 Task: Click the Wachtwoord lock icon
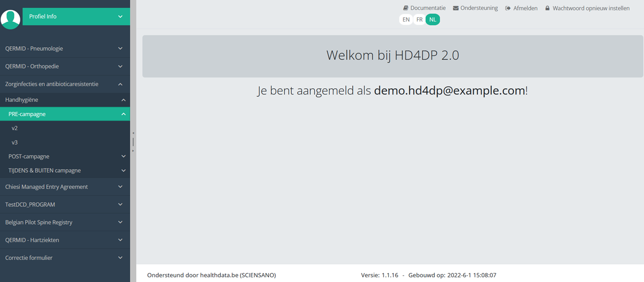(547, 8)
